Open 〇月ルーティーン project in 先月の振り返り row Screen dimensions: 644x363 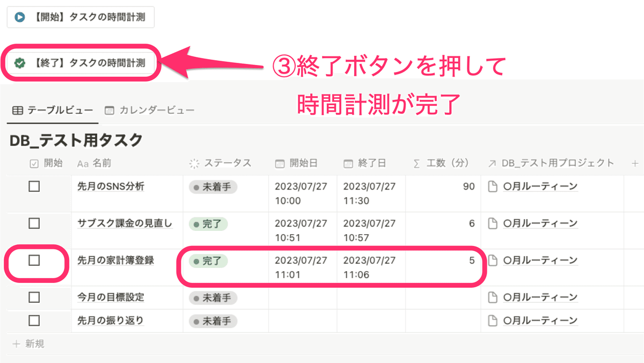click(x=540, y=321)
